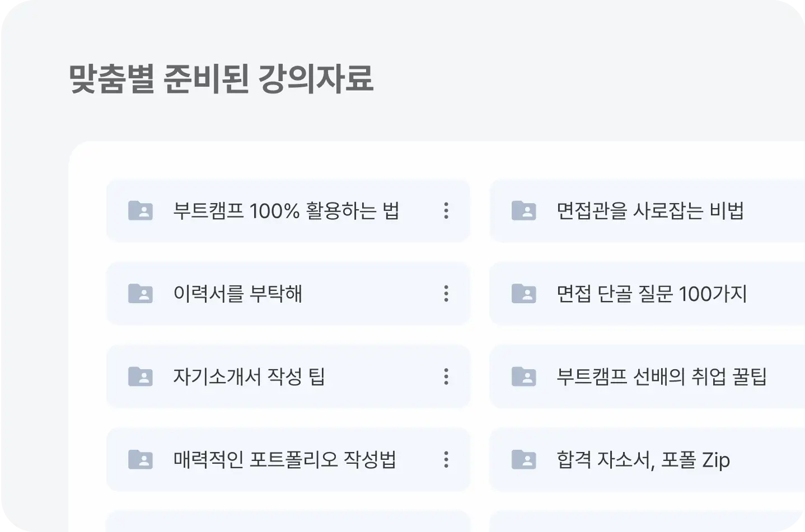Open the three-dot menu for 이력서를 부탁해
The height and width of the screenshot is (532, 805).
click(446, 294)
